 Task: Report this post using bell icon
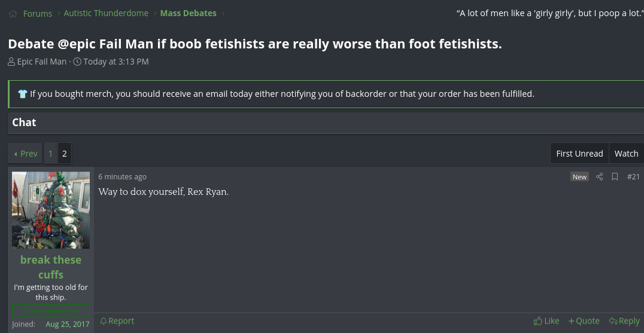(x=117, y=320)
